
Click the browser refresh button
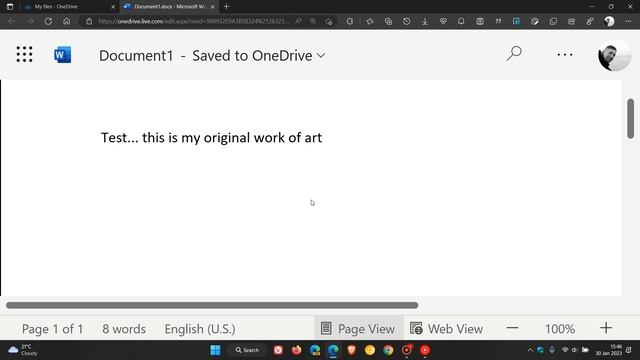48,21
